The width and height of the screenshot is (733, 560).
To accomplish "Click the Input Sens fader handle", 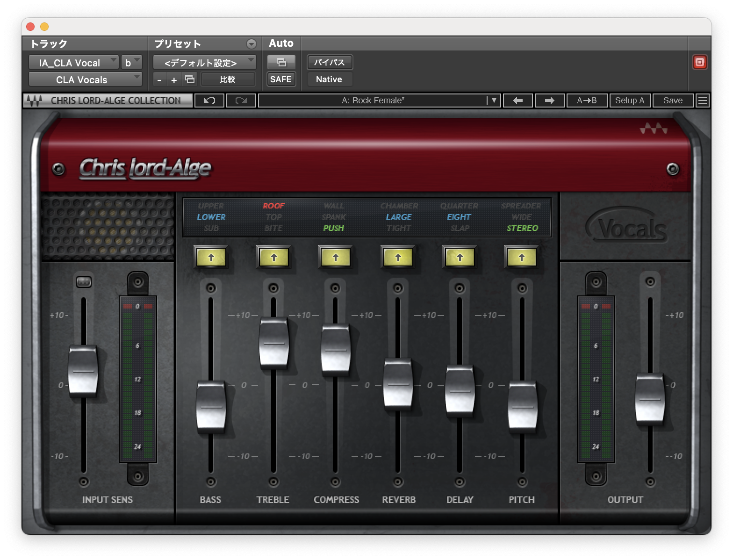I will pos(83,372).
